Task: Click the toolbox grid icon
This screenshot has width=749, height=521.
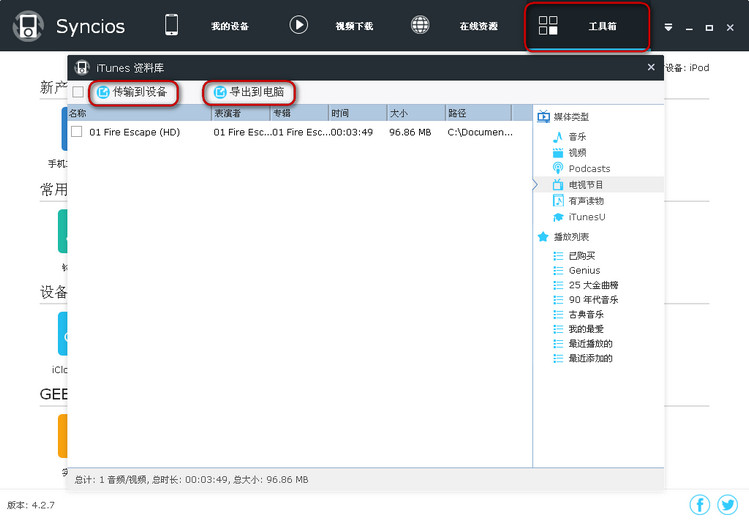Action: 548,25
